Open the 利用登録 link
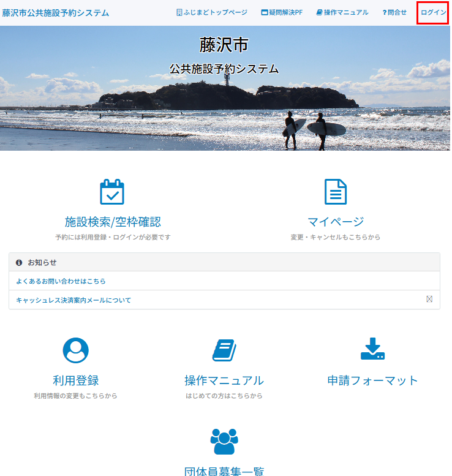The height and width of the screenshot is (476, 452). pos(75,380)
